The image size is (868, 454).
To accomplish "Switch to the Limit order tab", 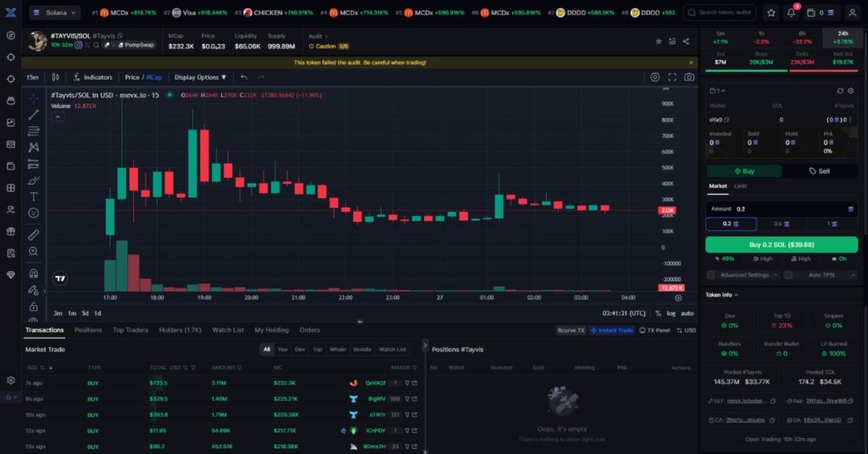I will 740,186.
